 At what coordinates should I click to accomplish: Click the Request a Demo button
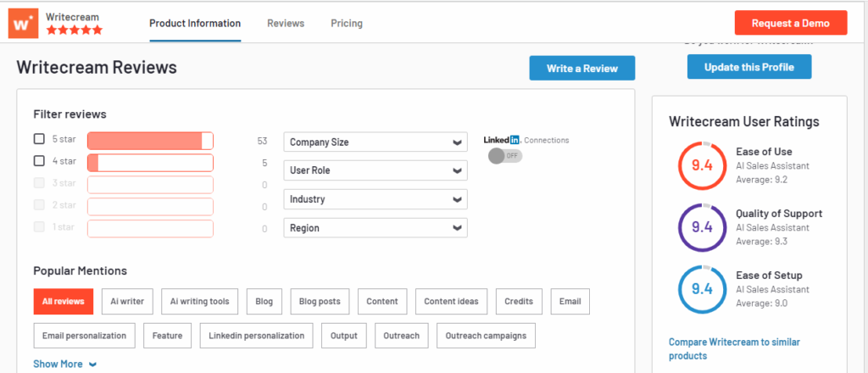(x=790, y=23)
